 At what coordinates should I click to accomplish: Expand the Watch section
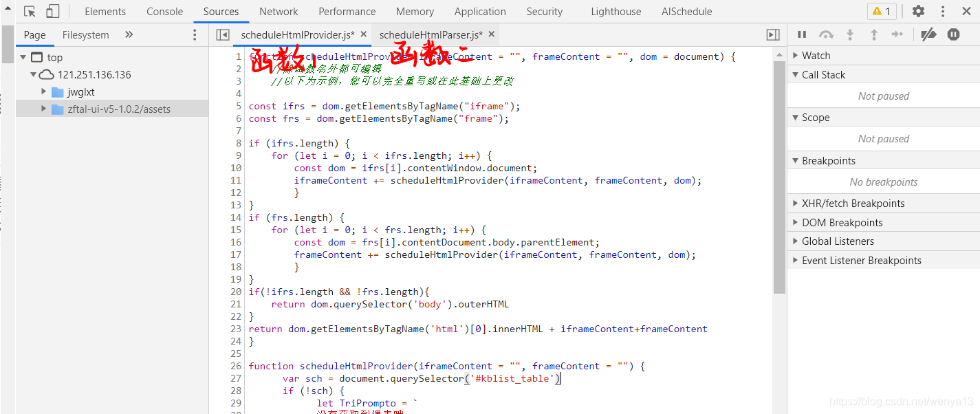(884, 56)
